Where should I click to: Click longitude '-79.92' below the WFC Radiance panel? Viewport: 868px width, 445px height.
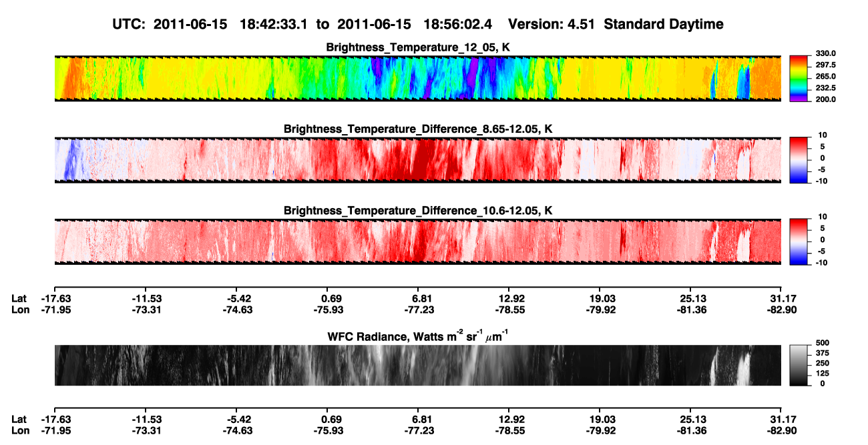coord(601,430)
